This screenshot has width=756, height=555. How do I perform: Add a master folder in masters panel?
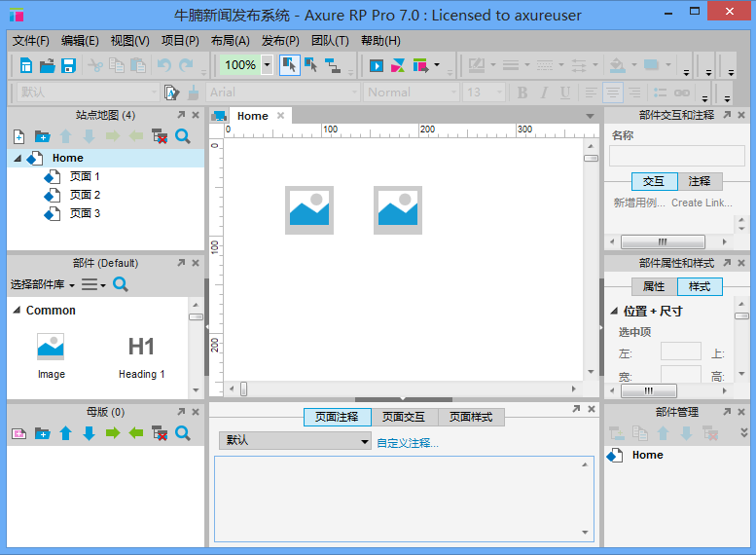[43, 433]
